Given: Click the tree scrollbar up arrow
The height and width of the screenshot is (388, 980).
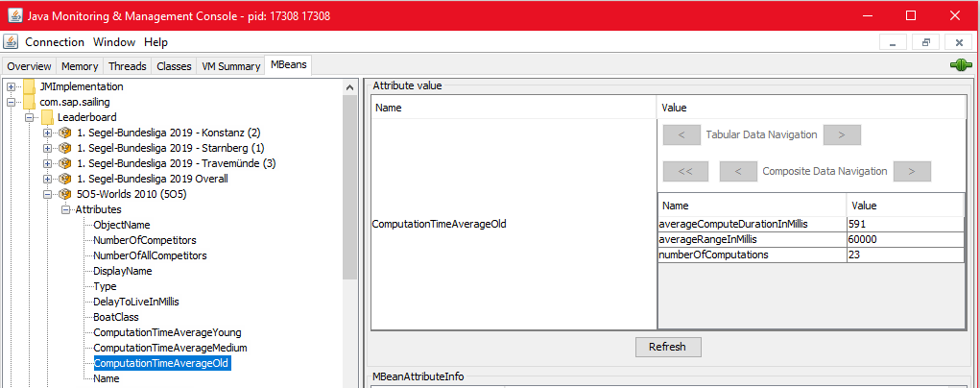Looking at the screenshot, I should click(350, 87).
